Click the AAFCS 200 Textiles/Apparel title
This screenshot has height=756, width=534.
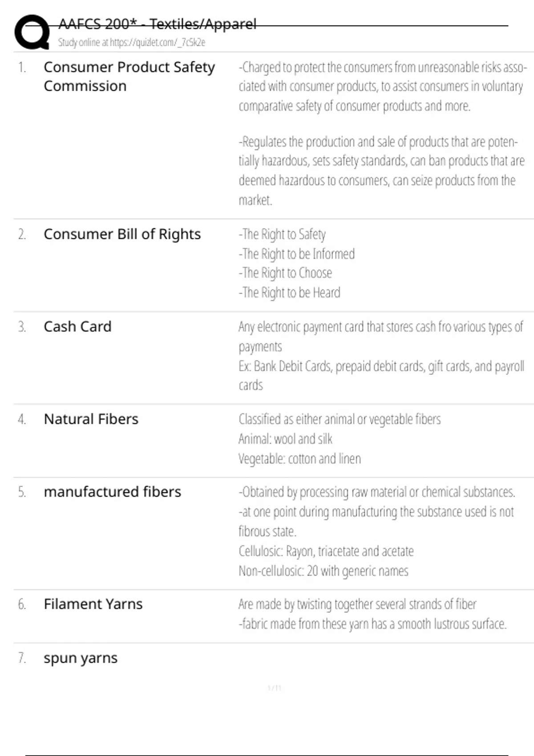158,24
